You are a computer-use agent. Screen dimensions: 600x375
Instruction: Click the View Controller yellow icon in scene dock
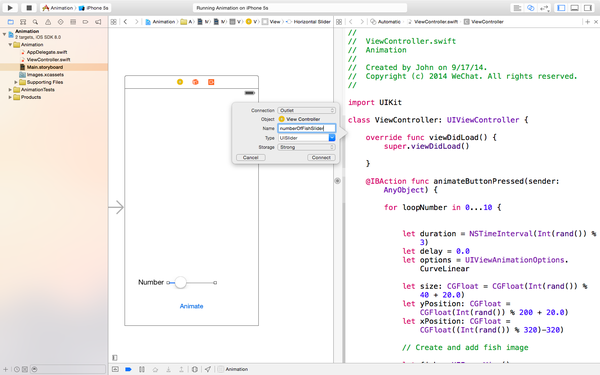[180, 82]
